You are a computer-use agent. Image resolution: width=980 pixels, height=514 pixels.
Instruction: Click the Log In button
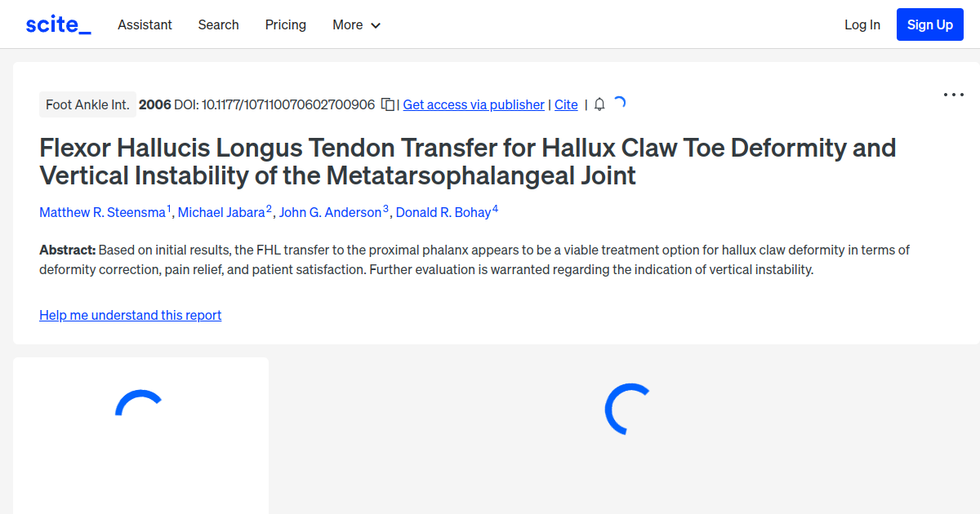(x=862, y=24)
